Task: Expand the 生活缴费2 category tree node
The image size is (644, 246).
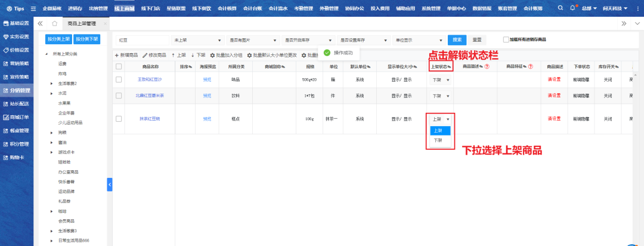Action: (52, 83)
